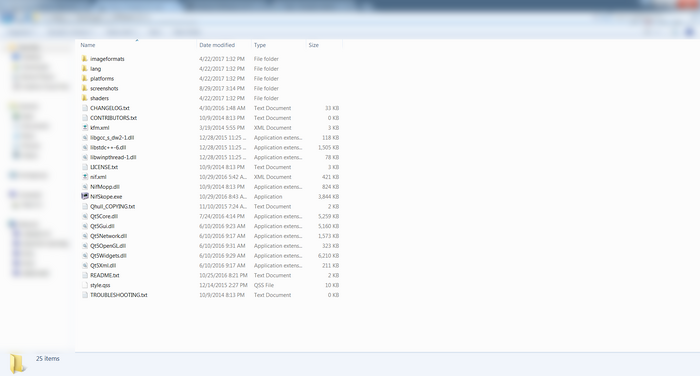This screenshot has height=376, width=700.
Task: Select the shaders folder icon
Action: click(85, 98)
